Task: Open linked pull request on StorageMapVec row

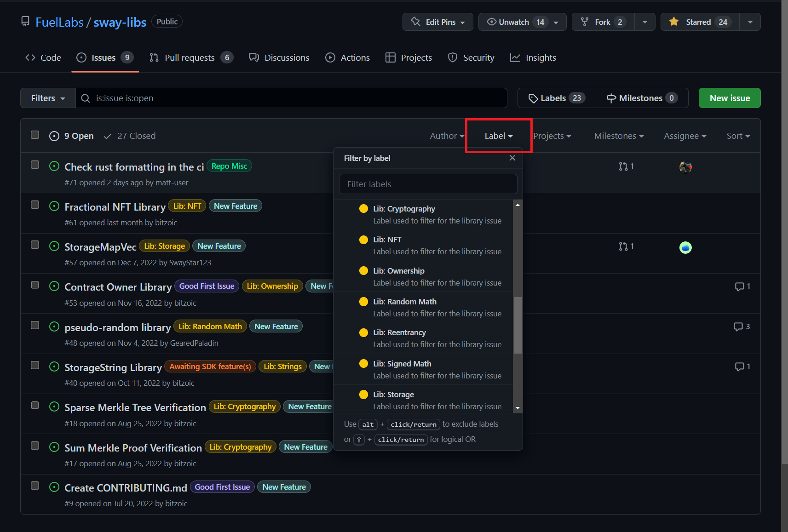Action: coord(626,246)
